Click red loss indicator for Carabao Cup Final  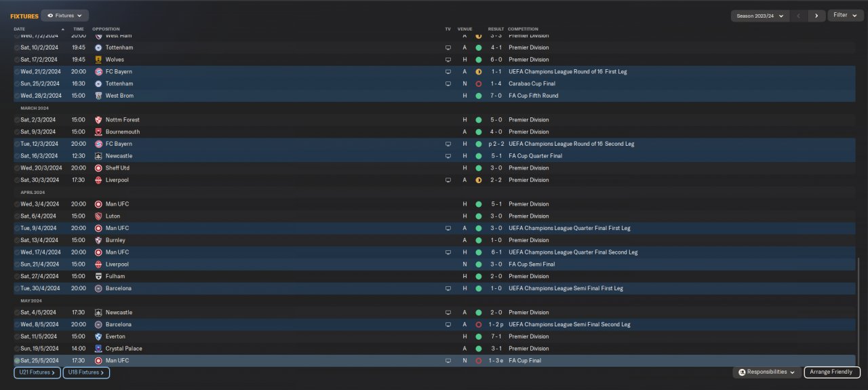pos(478,84)
